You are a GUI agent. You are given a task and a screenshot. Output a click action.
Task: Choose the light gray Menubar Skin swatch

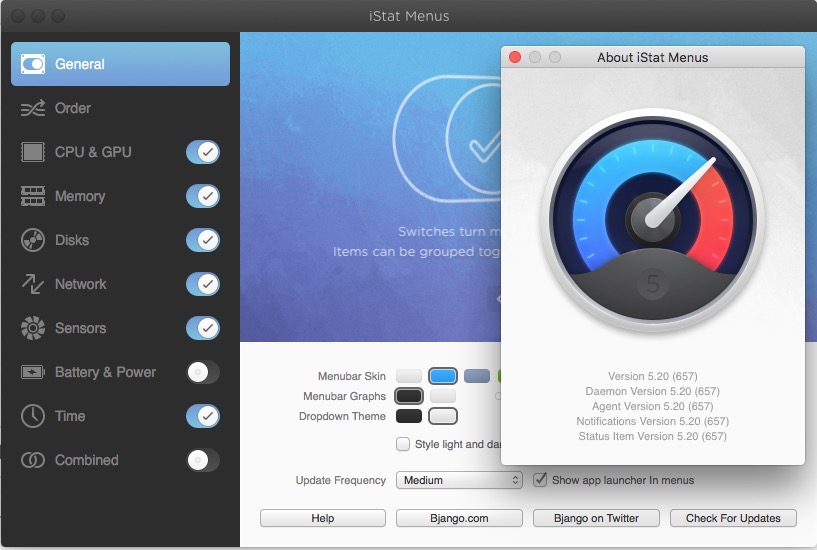[409, 376]
